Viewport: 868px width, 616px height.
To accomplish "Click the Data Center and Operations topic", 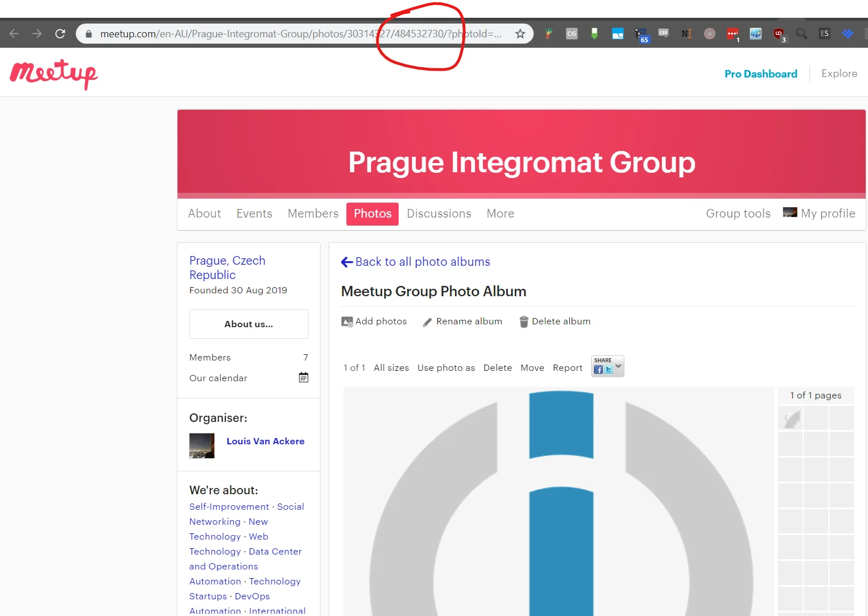I will click(246, 559).
